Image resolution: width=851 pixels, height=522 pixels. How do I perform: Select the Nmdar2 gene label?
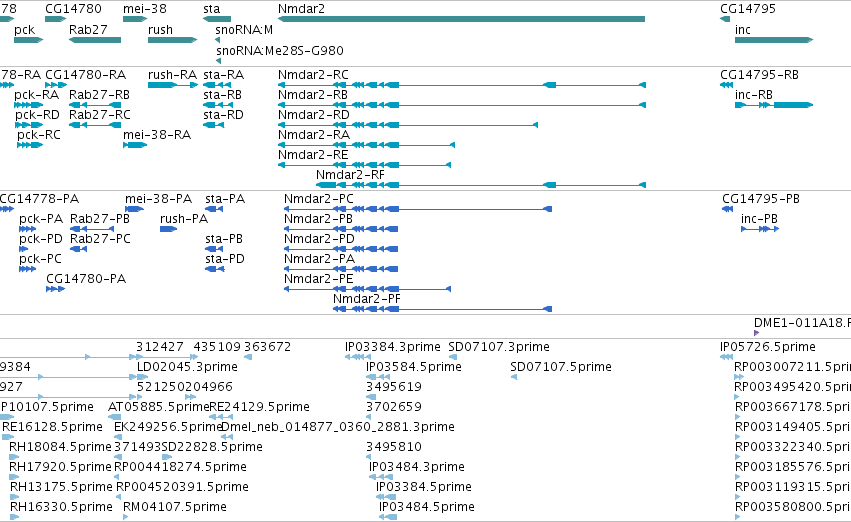[x=301, y=9]
